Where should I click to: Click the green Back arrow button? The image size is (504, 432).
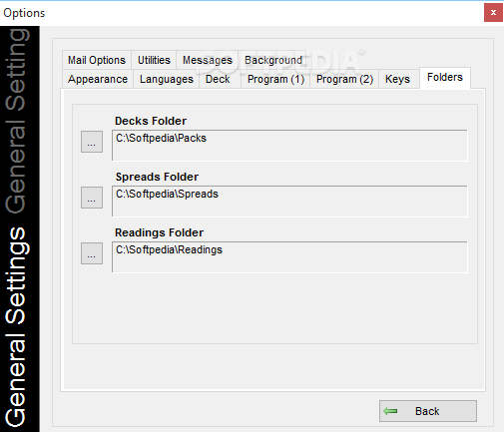[428, 411]
